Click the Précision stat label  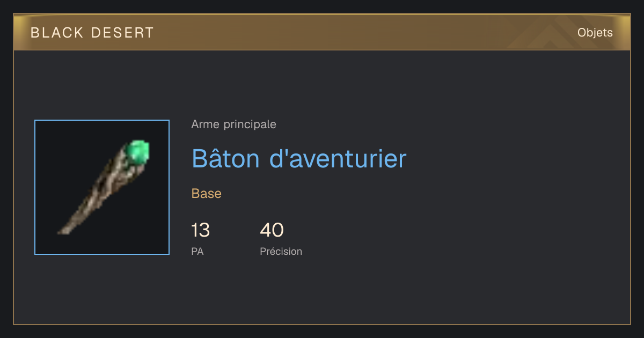tap(281, 251)
